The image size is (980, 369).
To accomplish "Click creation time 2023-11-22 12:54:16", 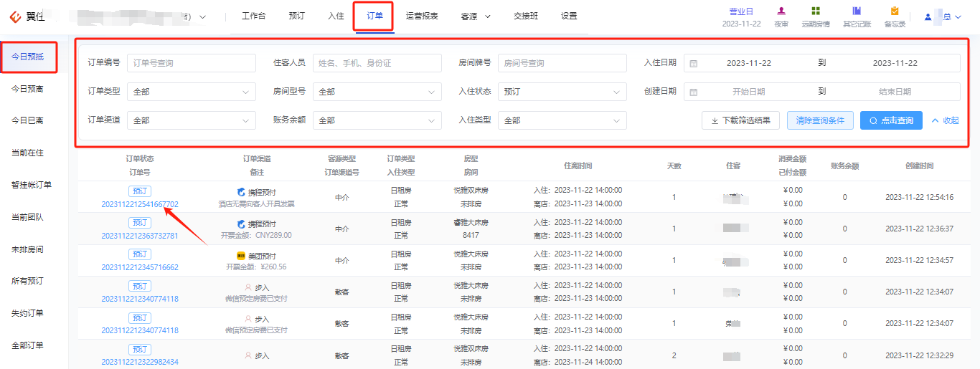I will (x=919, y=197).
